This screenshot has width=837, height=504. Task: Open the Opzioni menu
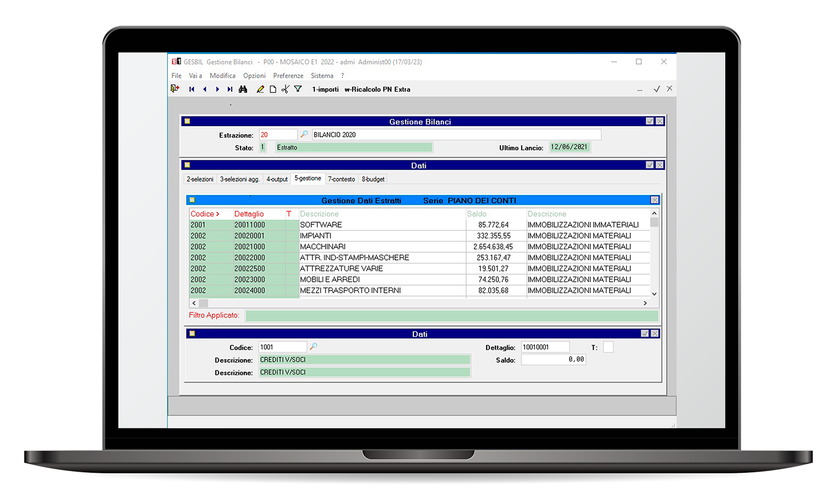(x=254, y=76)
